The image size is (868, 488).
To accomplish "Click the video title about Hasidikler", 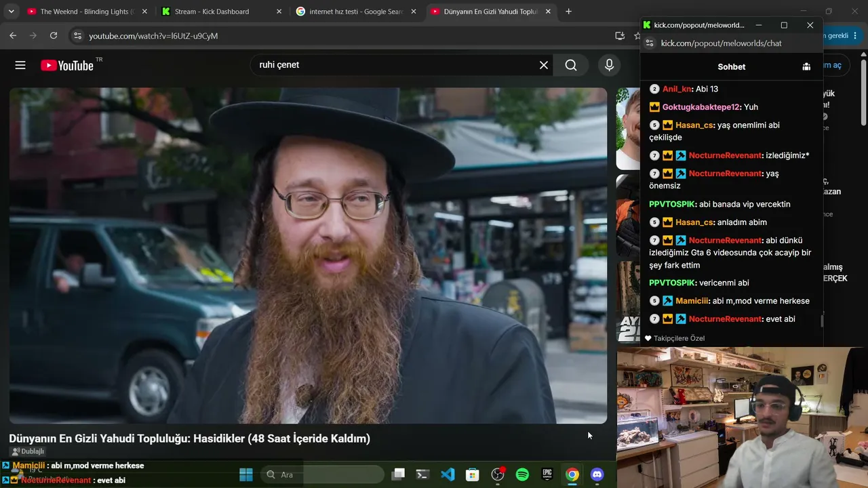I will (x=189, y=439).
